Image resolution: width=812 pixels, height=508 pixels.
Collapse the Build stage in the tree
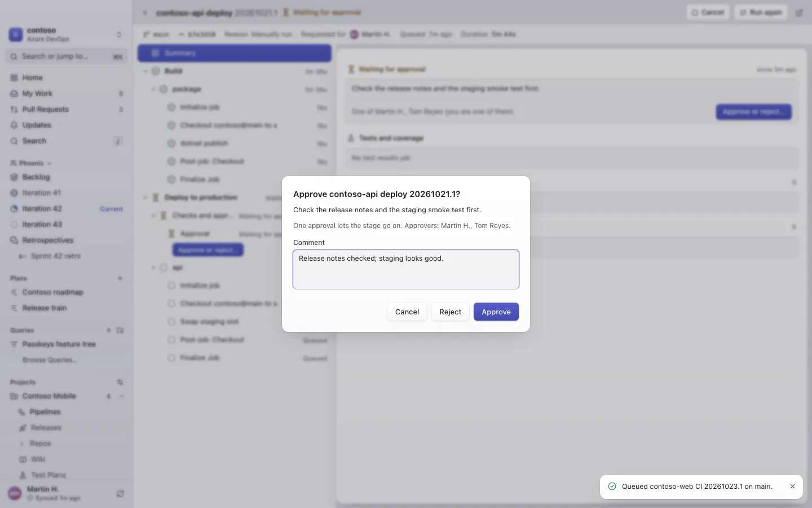click(145, 71)
